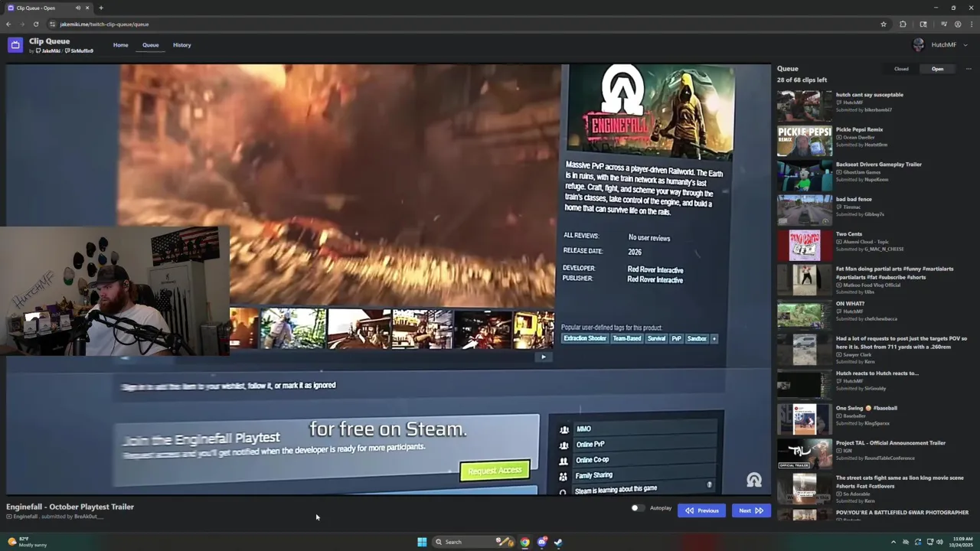Click the Twitch icon in HutchMF's first clip

point(839,103)
